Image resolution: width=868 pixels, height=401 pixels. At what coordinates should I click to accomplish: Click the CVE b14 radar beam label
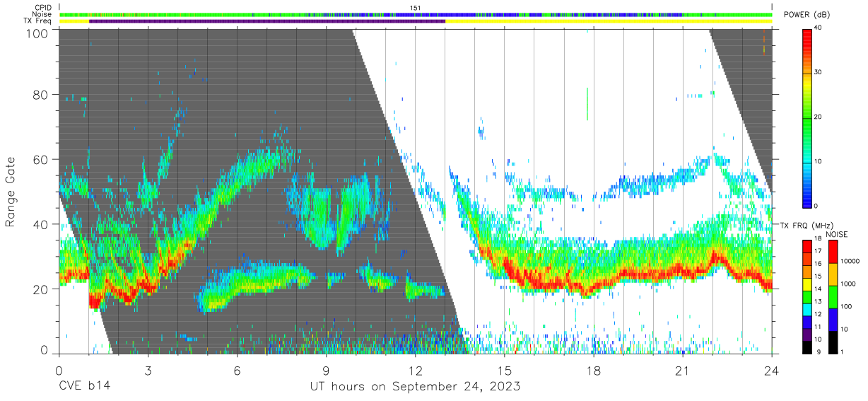click(84, 386)
